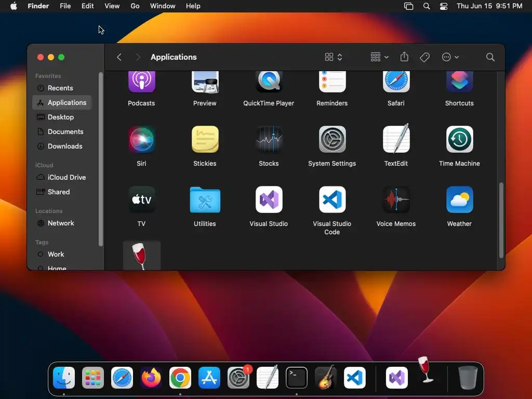This screenshot has width=532, height=399.
Task: Select the Safari icon in Applications
Action: [x=396, y=82]
